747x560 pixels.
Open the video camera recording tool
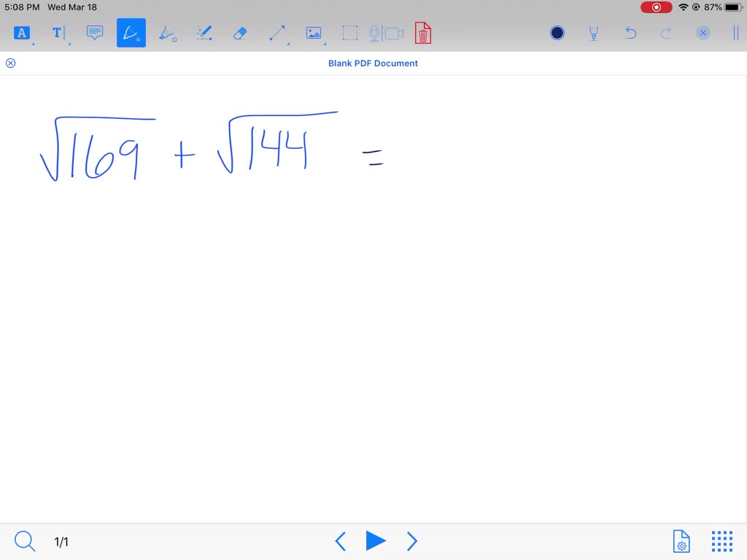(x=395, y=32)
